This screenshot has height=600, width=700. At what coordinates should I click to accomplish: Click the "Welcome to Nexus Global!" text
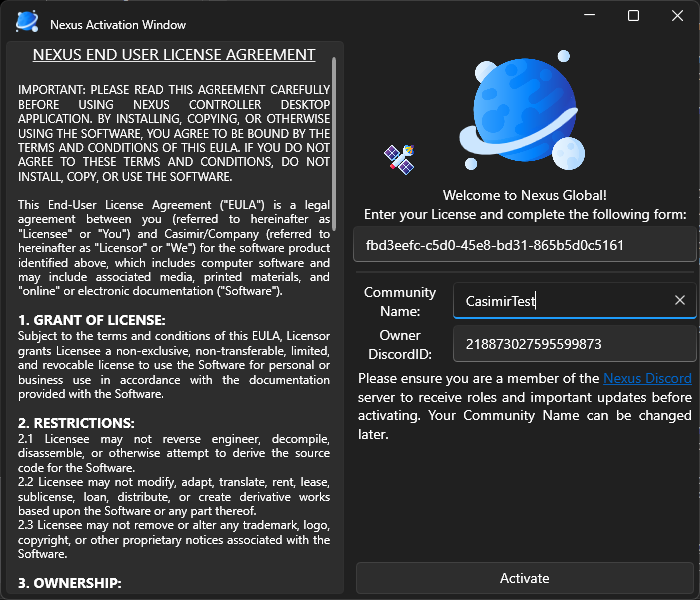click(524, 195)
